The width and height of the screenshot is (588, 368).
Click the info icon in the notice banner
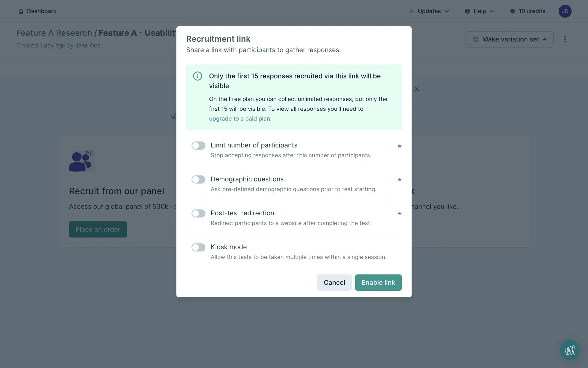pyautogui.click(x=198, y=76)
